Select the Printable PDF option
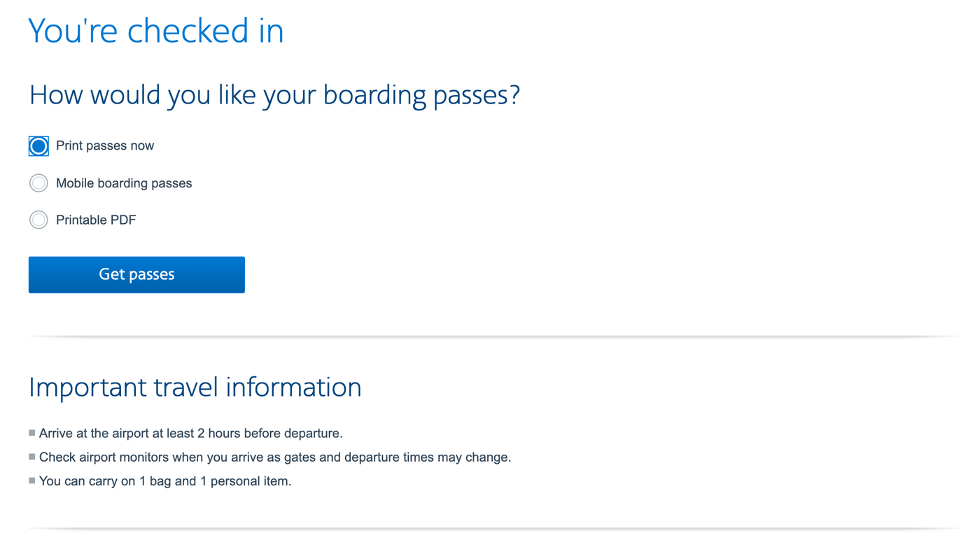The height and width of the screenshot is (547, 980). [38, 220]
